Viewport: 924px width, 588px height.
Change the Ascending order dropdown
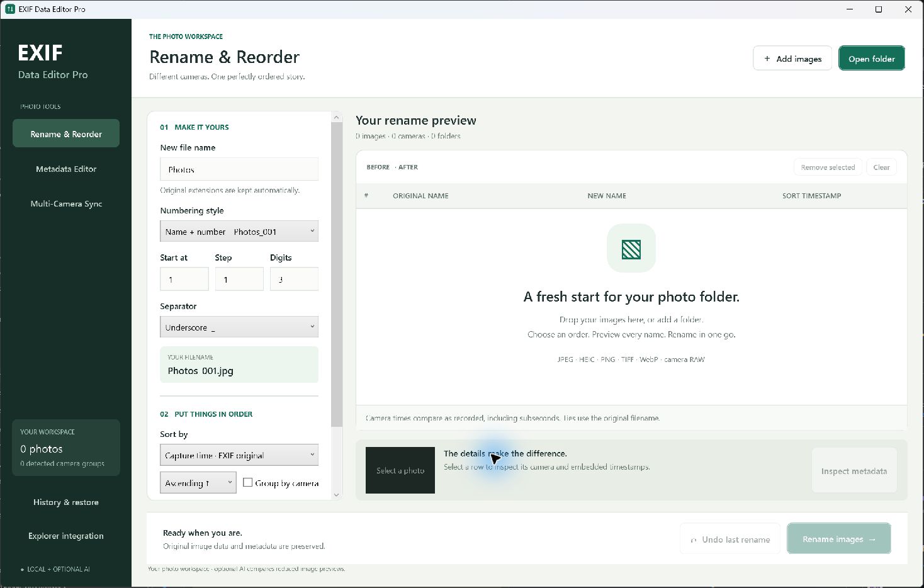[198, 483]
